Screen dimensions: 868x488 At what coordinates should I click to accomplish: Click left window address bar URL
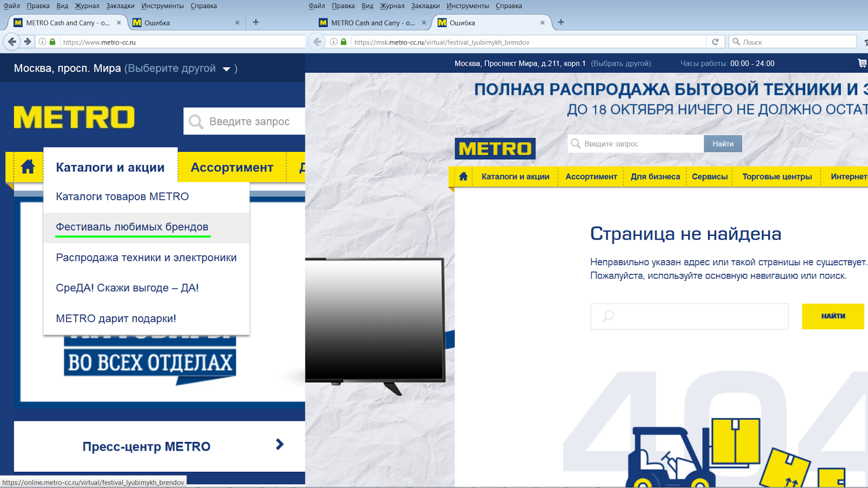pos(99,42)
